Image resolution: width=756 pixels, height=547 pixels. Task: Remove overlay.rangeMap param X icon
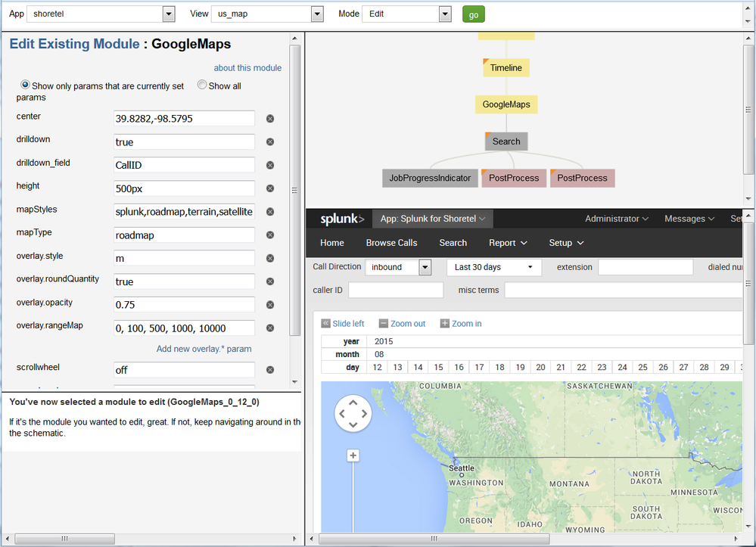(x=270, y=328)
